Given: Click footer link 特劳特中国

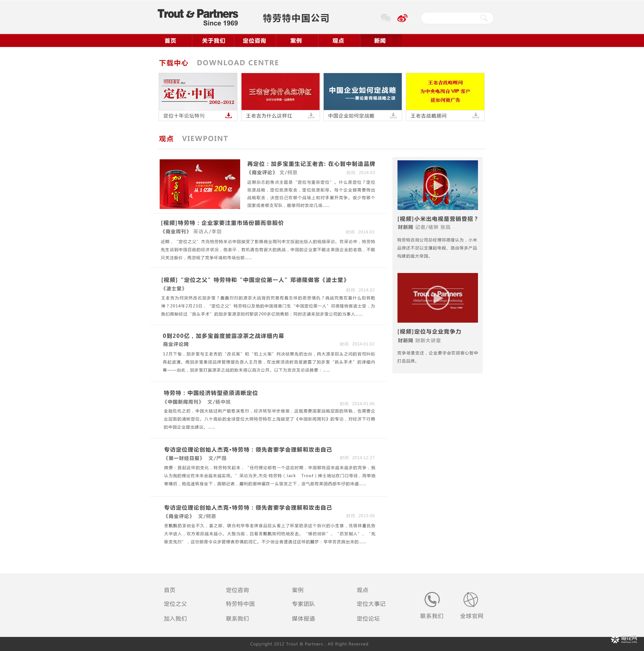Looking at the screenshot, I should pyautogui.click(x=240, y=604).
